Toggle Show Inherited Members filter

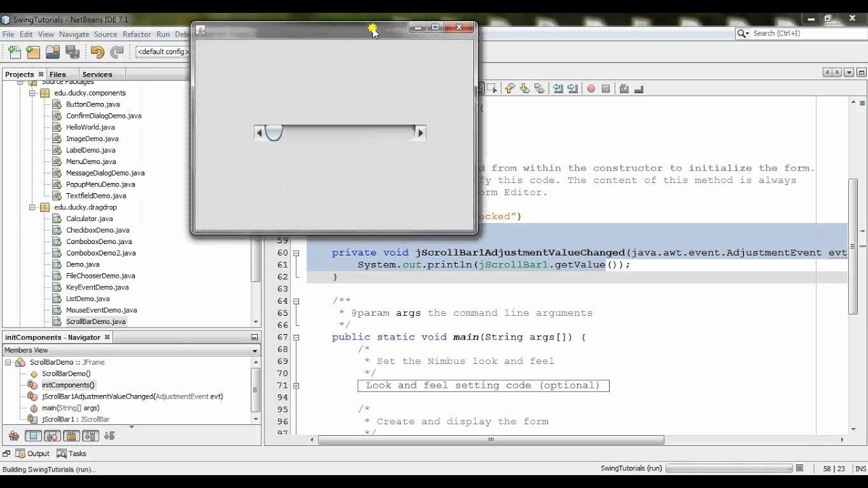14,436
